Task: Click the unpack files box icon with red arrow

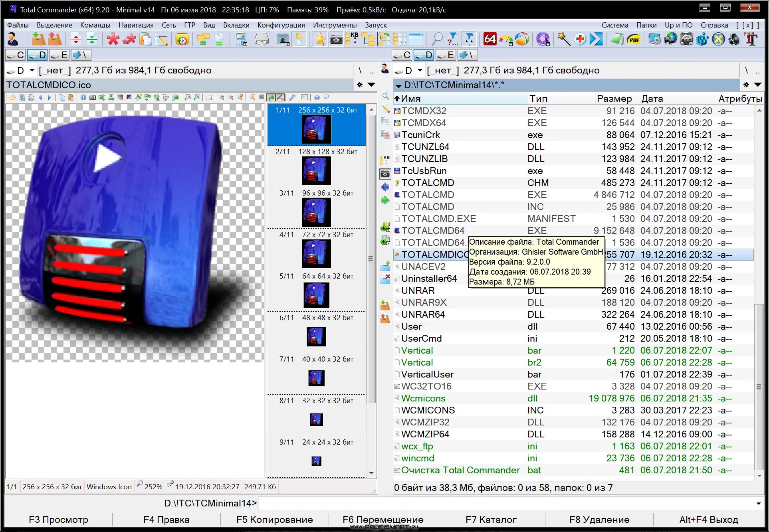Action: click(x=55, y=39)
